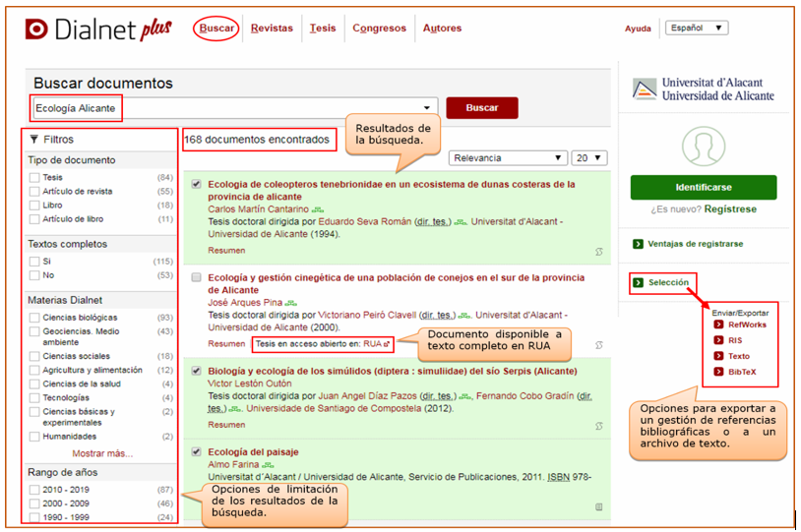Click the BibTeX export arrow icon
Viewport: 801px width, 532px height.
point(719,372)
